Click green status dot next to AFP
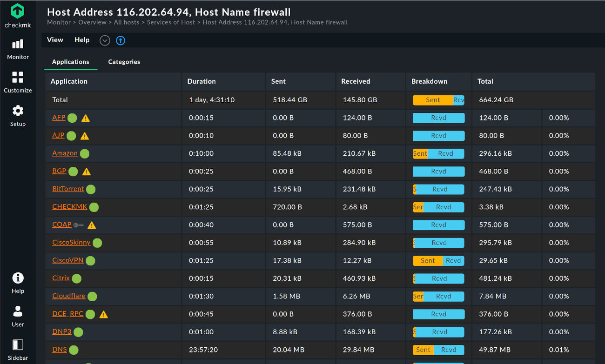This screenshot has height=364, width=605. coord(72,118)
